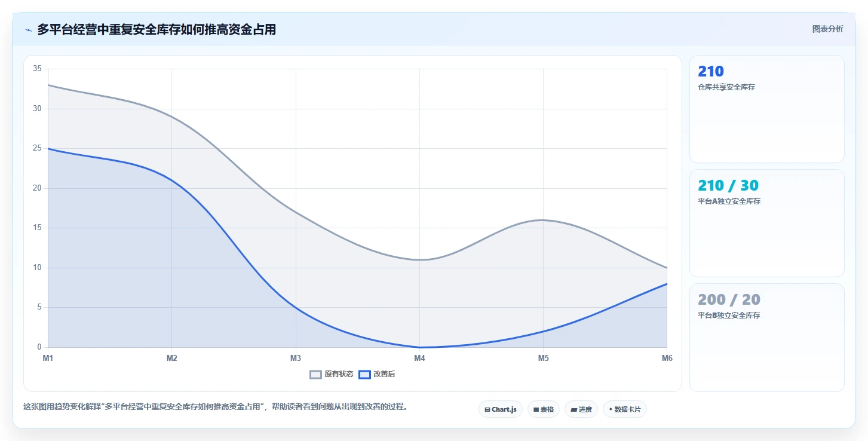Click the chart title 多平台经营中重复安全库存如何推高资金占用

(x=157, y=29)
